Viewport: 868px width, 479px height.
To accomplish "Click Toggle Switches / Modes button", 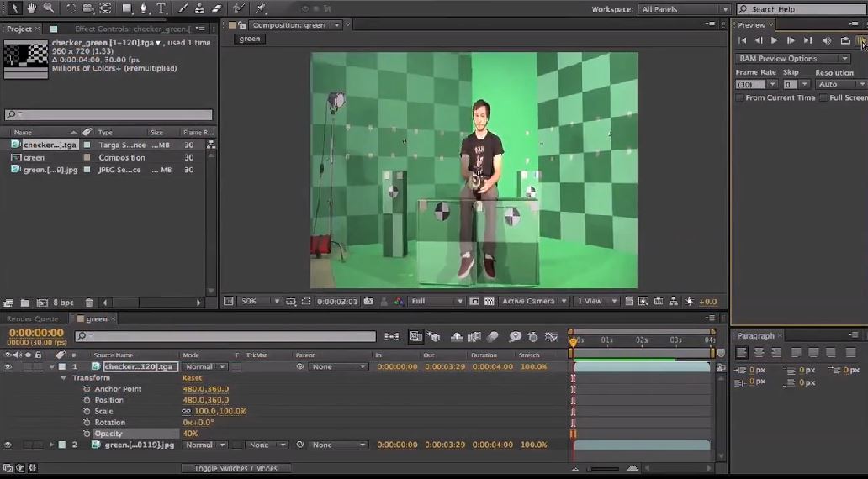I will (x=236, y=468).
